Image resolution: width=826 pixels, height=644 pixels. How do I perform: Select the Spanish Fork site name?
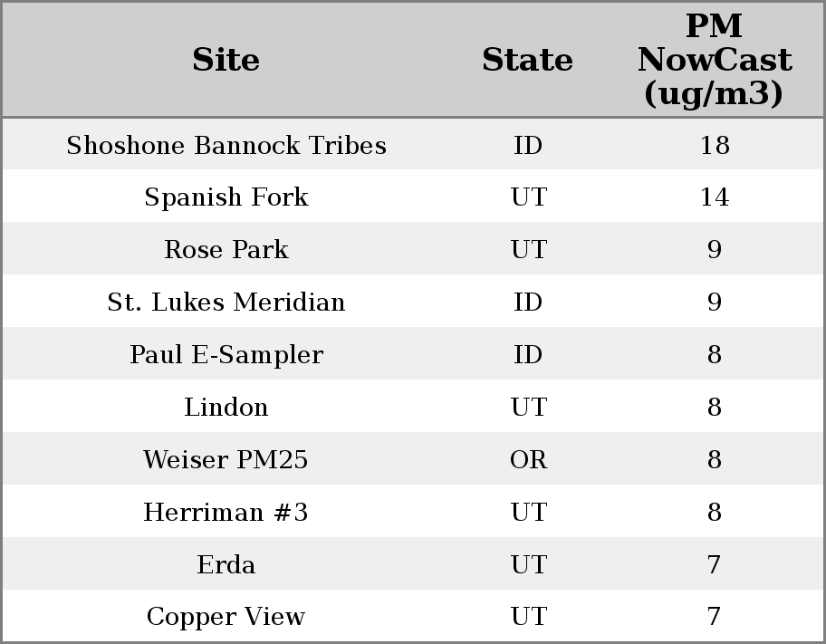coord(226,197)
